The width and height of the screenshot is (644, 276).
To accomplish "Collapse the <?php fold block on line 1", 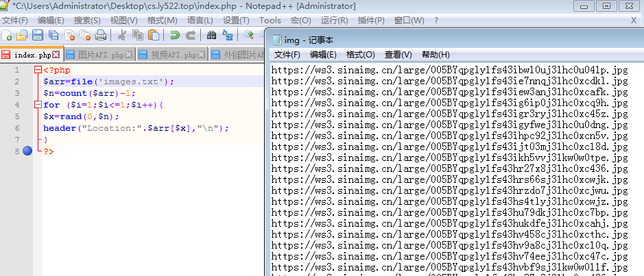I will pos(37,70).
